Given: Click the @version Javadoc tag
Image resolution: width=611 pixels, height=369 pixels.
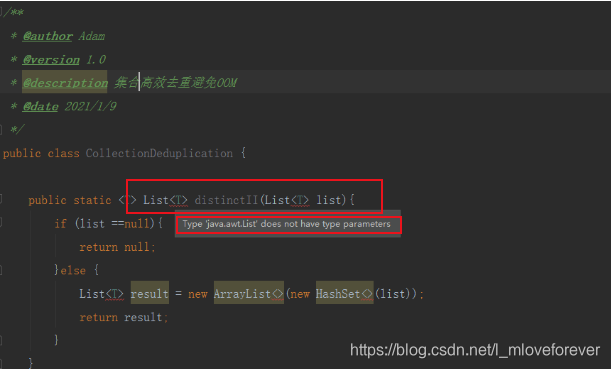Looking at the screenshot, I should pos(51,60).
